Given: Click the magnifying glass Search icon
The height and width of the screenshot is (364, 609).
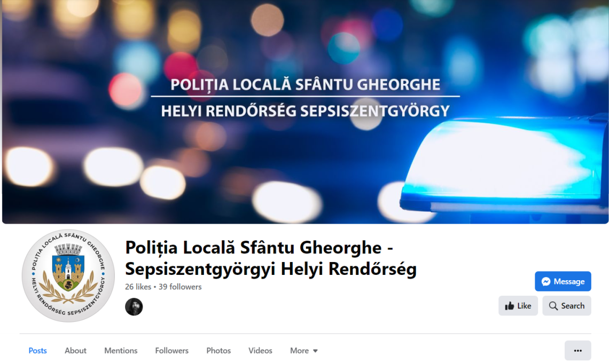Looking at the screenshot, I should click(553, 306).
